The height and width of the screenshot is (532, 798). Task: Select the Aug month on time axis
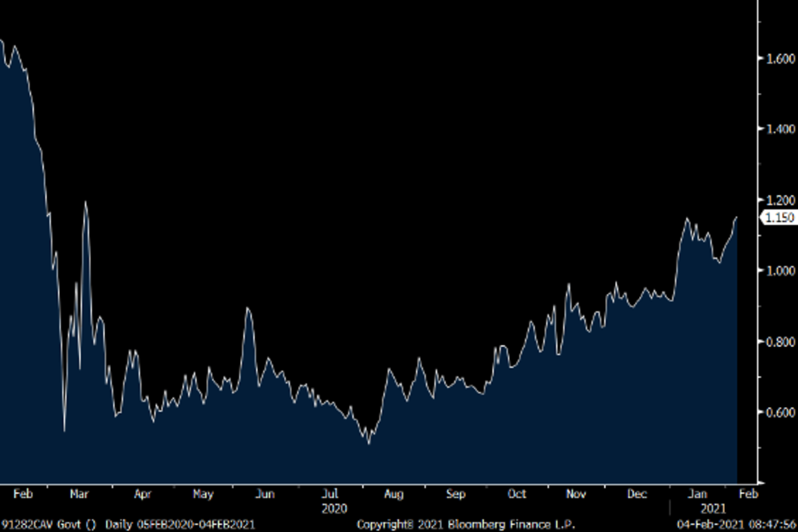(x=393, y=494)
